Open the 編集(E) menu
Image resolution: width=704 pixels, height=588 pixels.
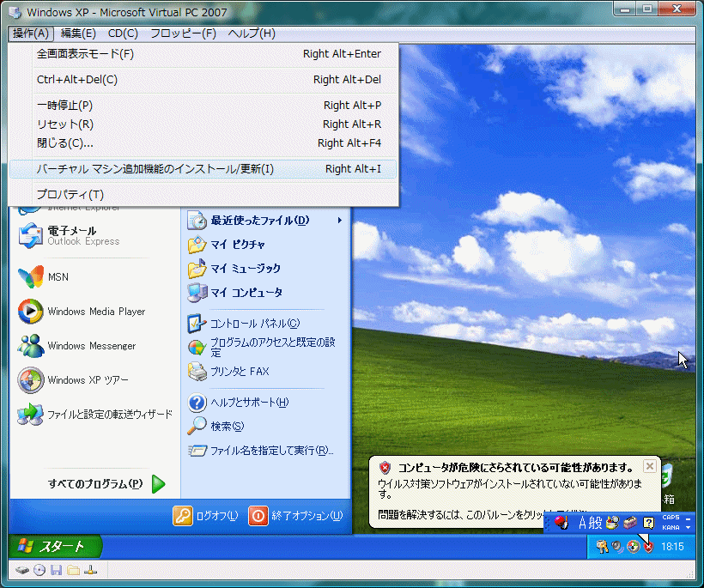tap(78, 33)
